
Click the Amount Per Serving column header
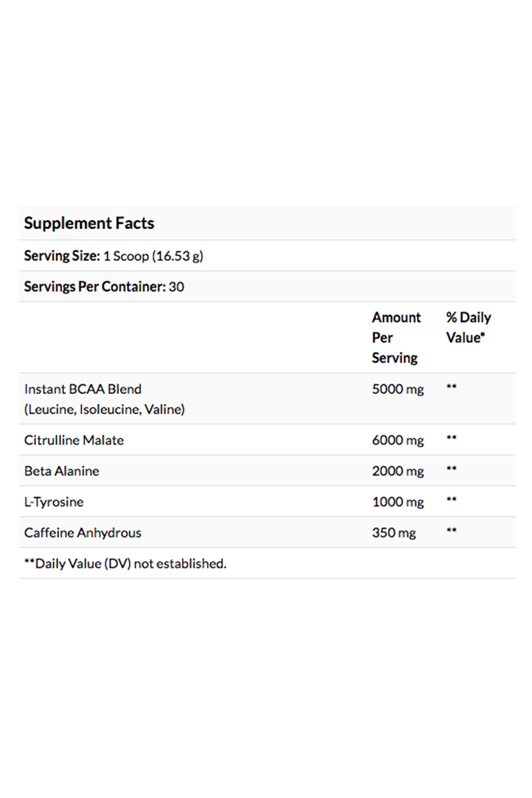click(x=396, y=337)
